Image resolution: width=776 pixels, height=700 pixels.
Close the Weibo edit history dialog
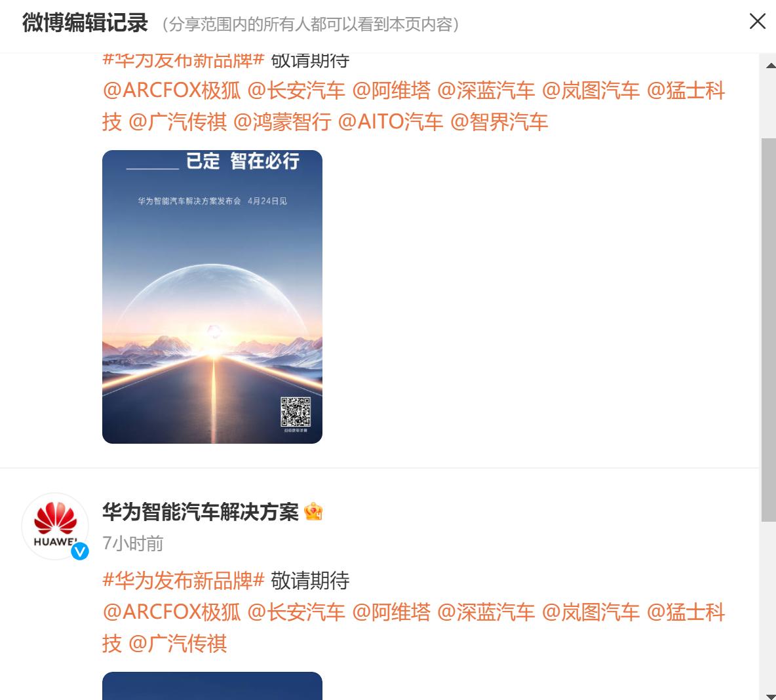757,21
